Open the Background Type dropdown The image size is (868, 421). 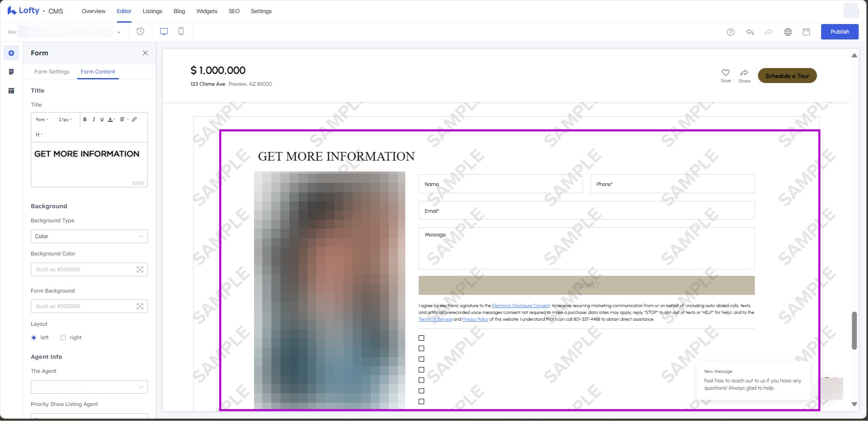(x=89, y=236)
